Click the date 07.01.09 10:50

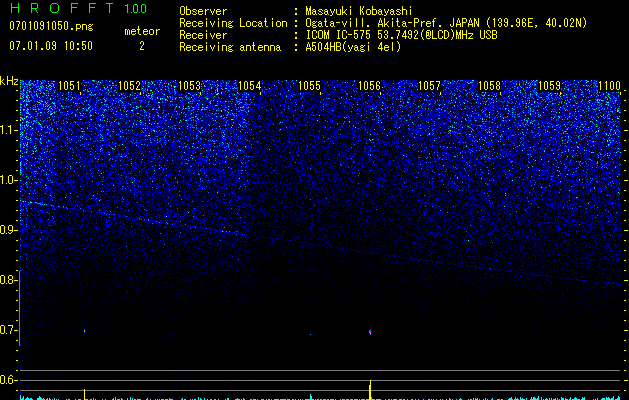point(51,46)
